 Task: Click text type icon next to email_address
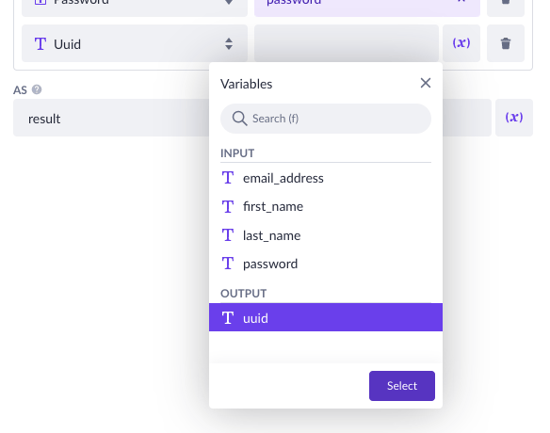point(228,178)
